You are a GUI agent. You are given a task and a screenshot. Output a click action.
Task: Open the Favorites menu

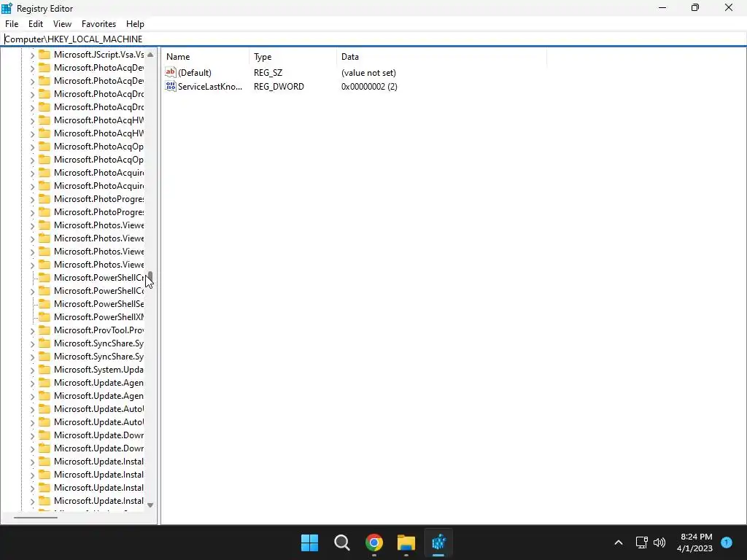98,24
